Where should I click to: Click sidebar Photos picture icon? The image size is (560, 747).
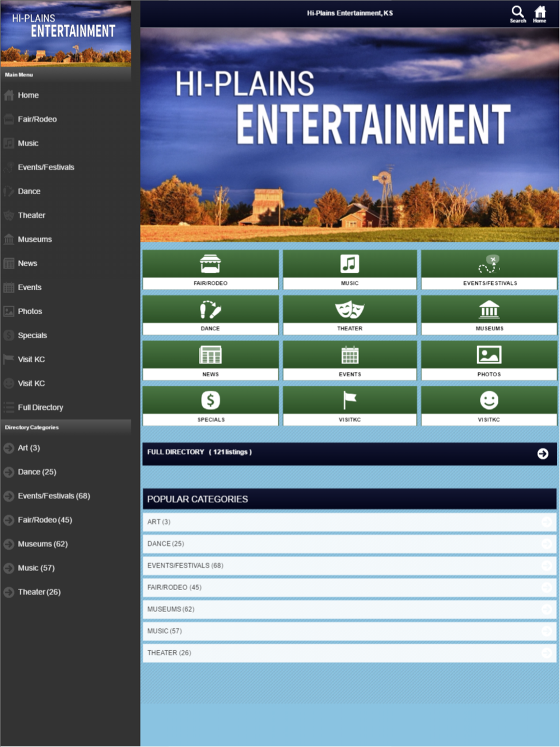pos(9,311)
